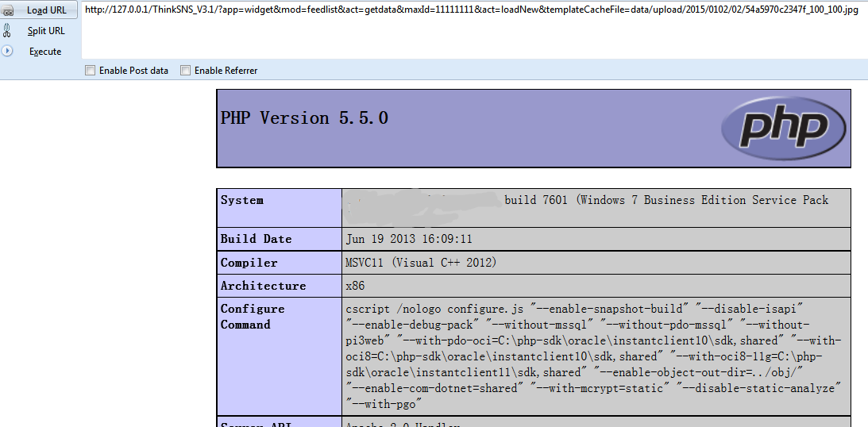Click the x86 architecture value
Screen dimensions: 868x427
pos(356,286)
